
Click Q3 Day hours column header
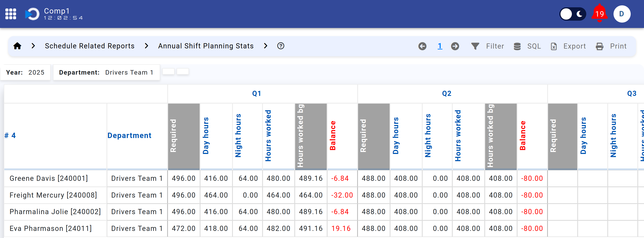[x=592, y=136]
